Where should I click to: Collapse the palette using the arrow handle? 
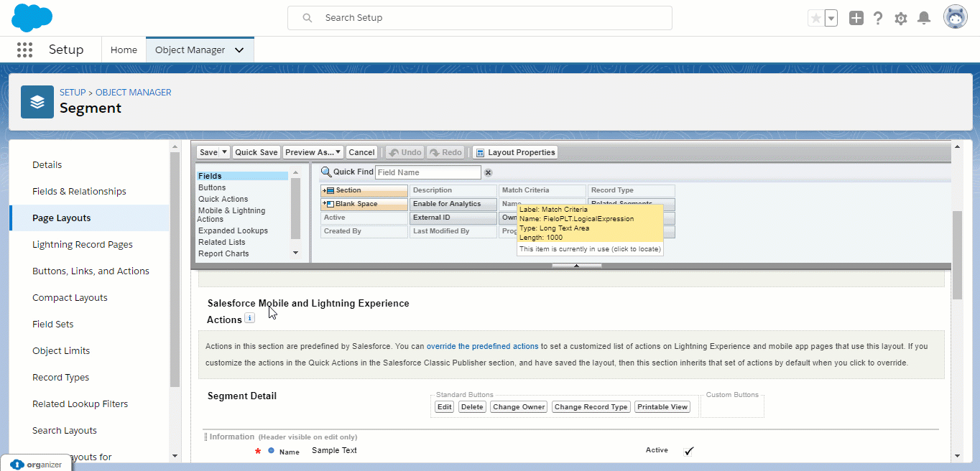tap(577, 266)
